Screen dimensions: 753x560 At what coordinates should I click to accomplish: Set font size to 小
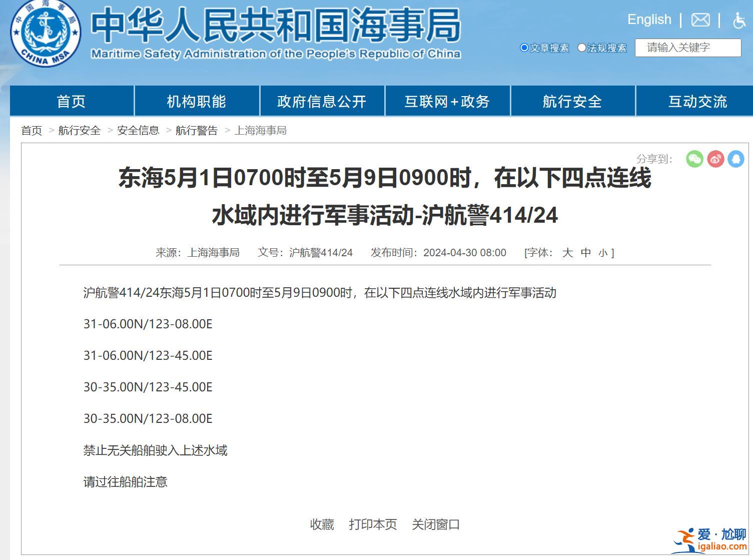603,253
